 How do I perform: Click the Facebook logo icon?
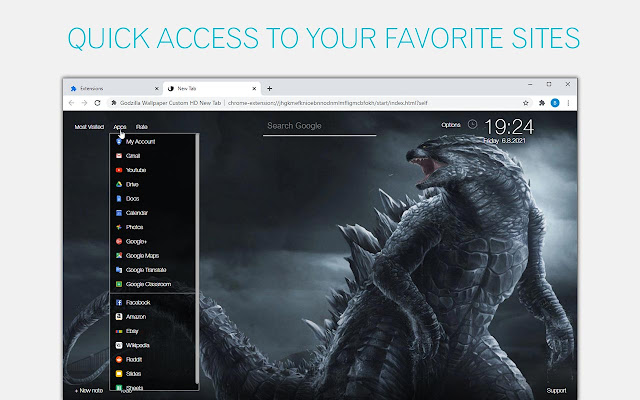[119, 302]
